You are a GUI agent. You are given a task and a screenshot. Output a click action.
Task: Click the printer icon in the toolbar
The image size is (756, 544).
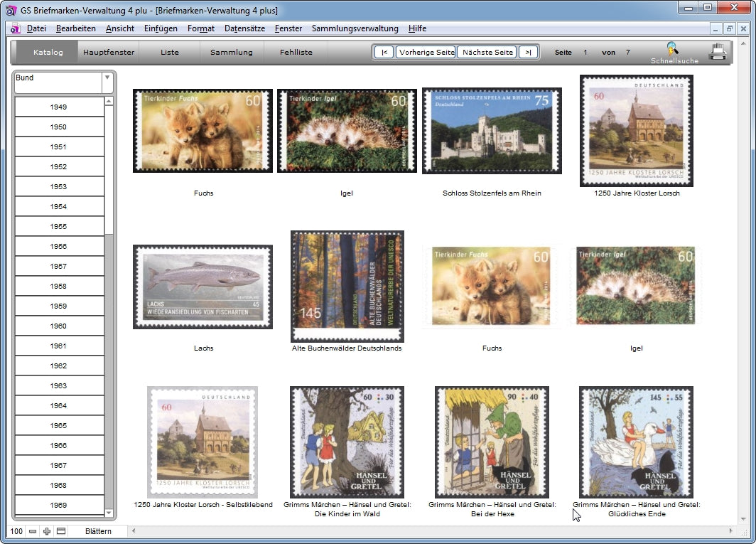(x=718, y=52)
